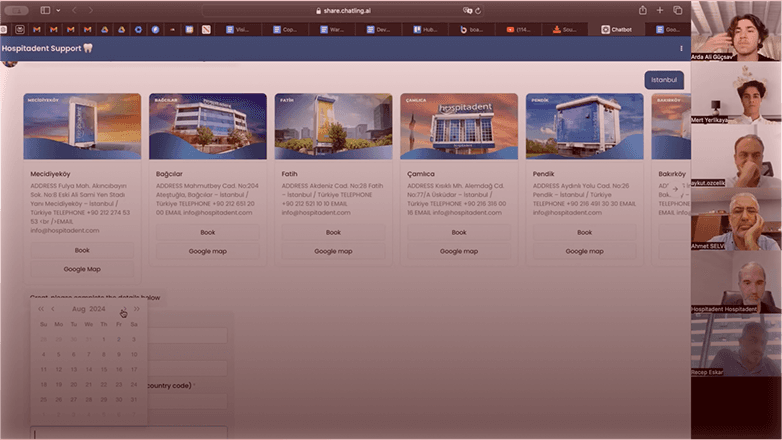This screenshot has height=440, width=782.
Task: Click the Hospitadent Support chat title
Action: click(47, 48)
